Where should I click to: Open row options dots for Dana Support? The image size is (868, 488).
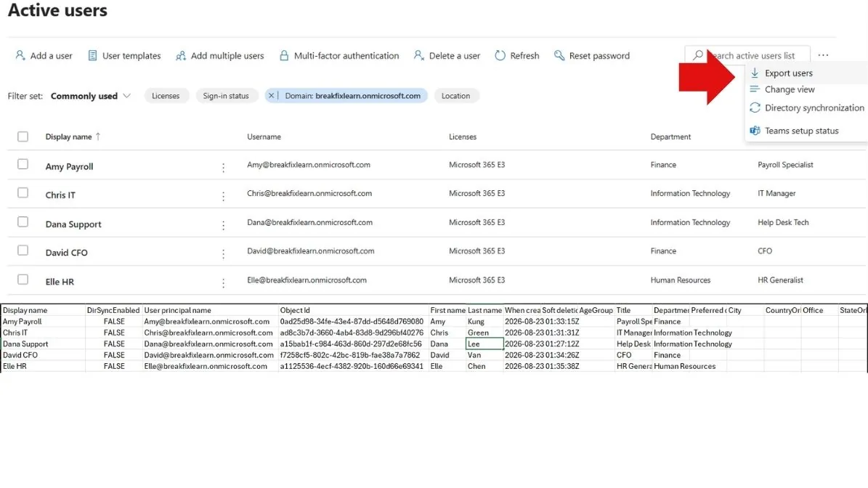click(223, 225)
